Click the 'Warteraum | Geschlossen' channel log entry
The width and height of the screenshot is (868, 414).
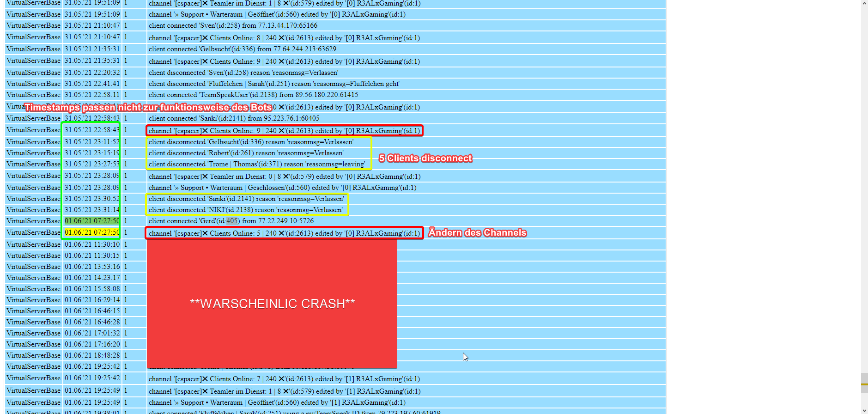pos(282,188)
